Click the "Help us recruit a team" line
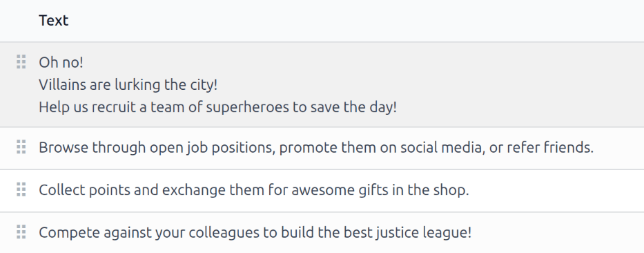 click(x=217, y=107)
